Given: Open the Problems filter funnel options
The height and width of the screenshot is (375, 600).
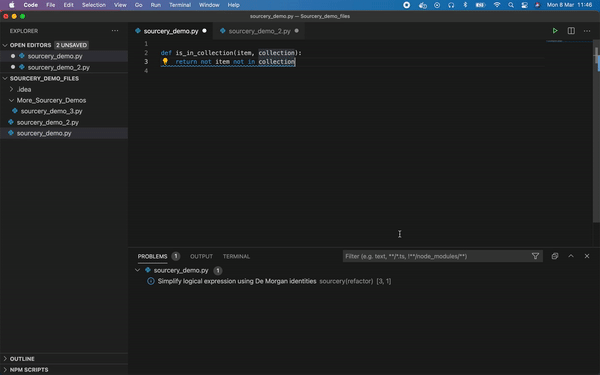Looking at the screenshot, I should [535, 256].
